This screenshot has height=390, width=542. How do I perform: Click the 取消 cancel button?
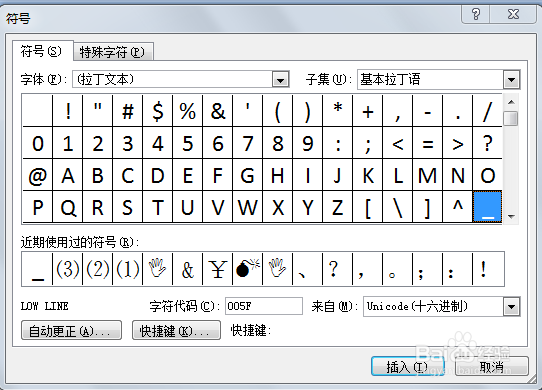pos(491,366)
